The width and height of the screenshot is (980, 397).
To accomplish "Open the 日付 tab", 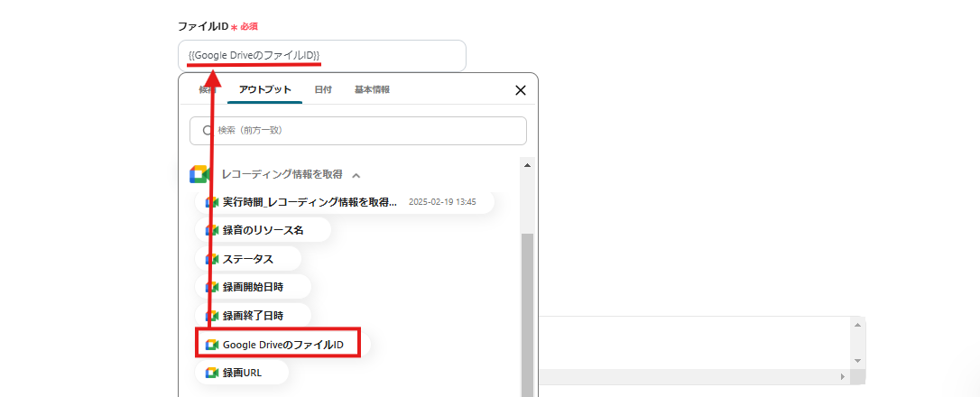I will coord(323,89).
